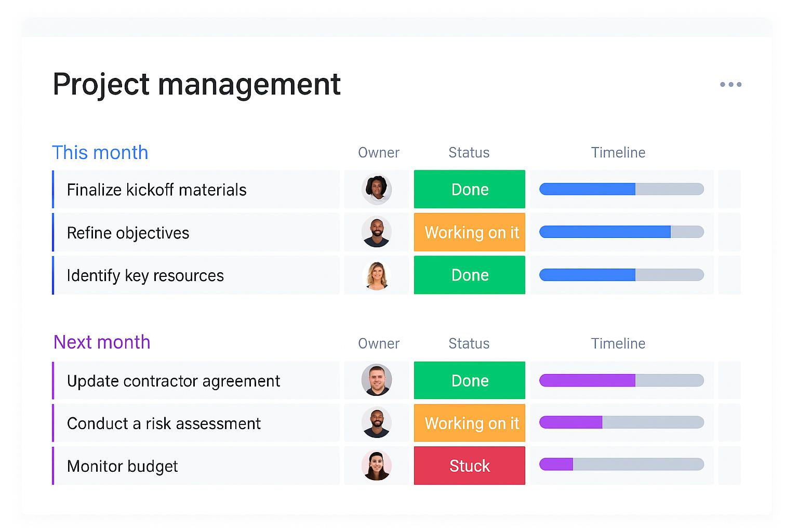Collapse the Next month group header
Screen dimensions: 798x532
(102, 342)
